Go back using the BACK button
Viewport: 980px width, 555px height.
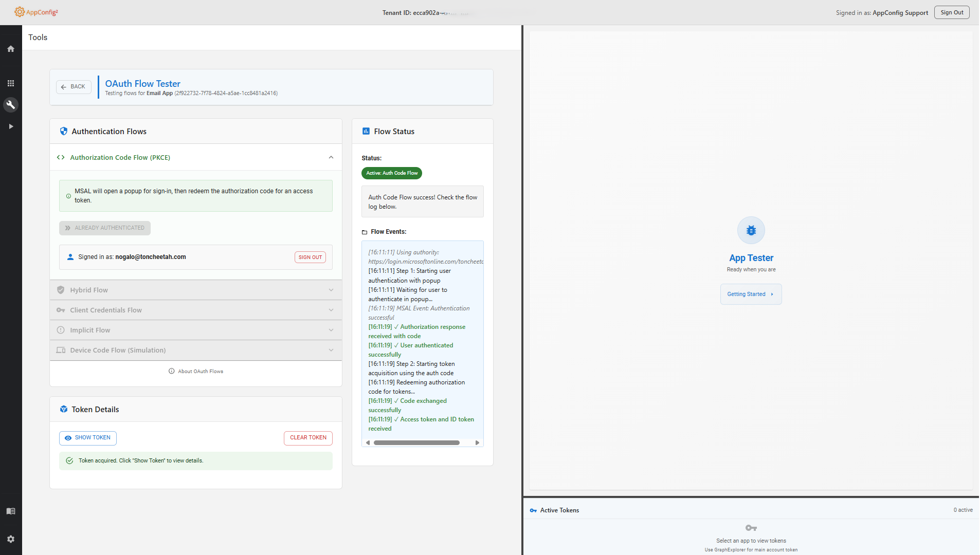[x=74, y=87]
